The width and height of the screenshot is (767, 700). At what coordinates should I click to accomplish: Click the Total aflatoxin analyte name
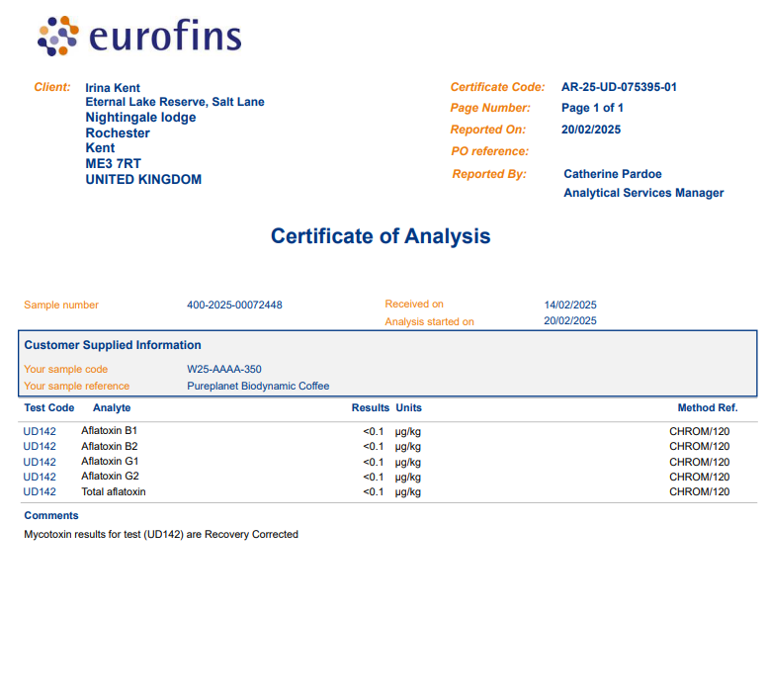114,491
